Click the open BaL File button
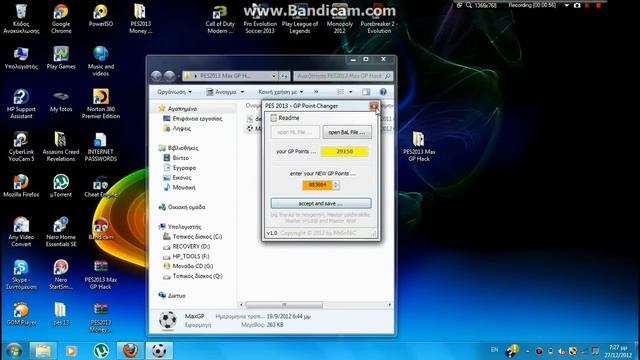Viewport: 640px width, 360px height. point(347,132)
